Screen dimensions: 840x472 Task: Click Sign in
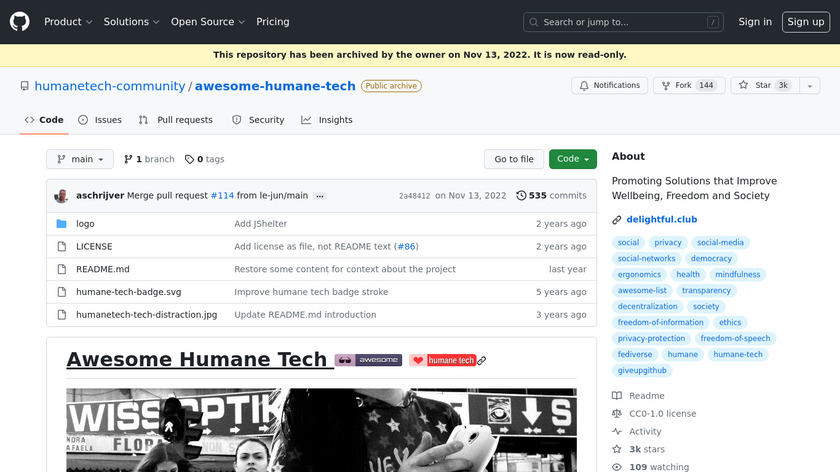755,22
